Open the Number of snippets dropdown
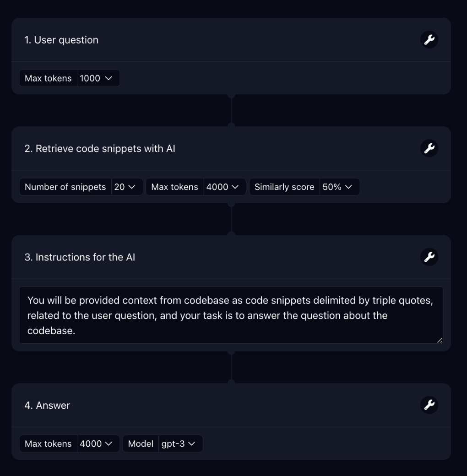This screenshot has height=476, width=467. (x=125, y=187)
